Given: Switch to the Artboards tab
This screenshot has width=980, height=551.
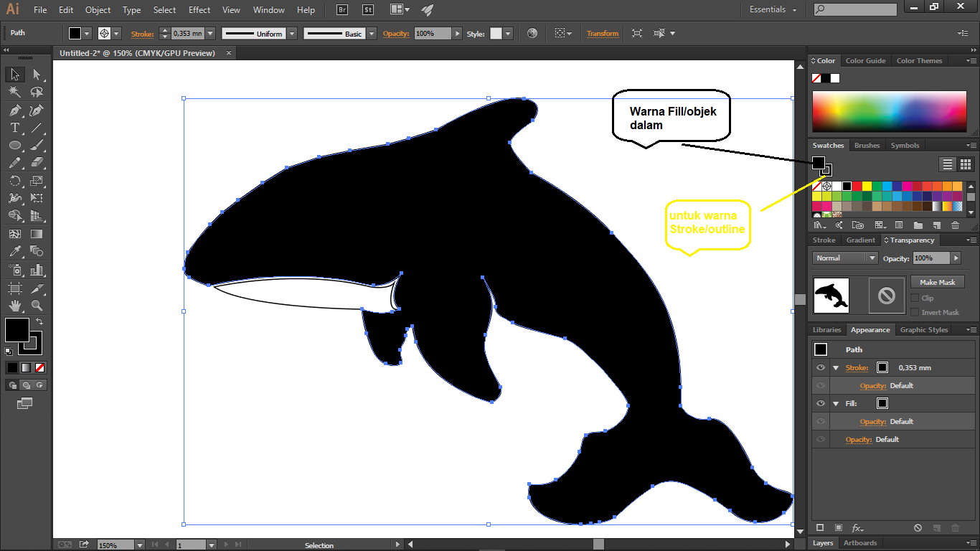Looking at the screenshot, I should (x=860, y=543).
